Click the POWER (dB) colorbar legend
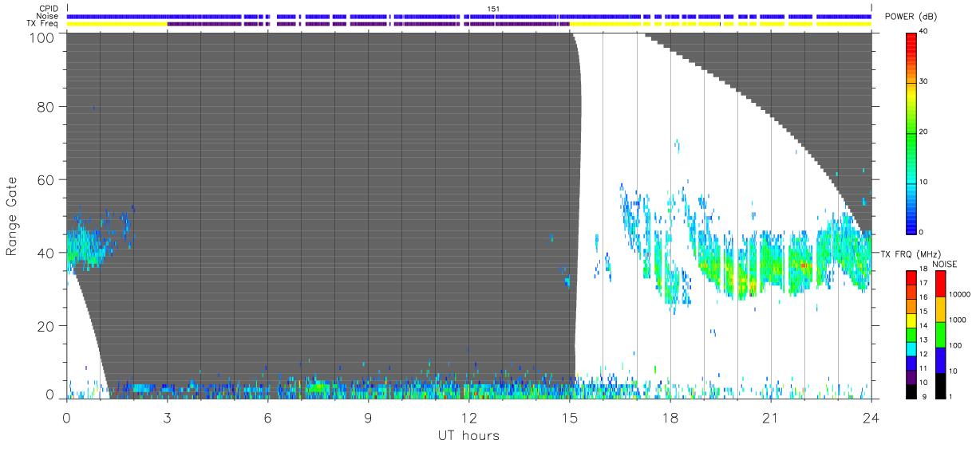Viewport: 980px width, 452px height. click(911, 132)
